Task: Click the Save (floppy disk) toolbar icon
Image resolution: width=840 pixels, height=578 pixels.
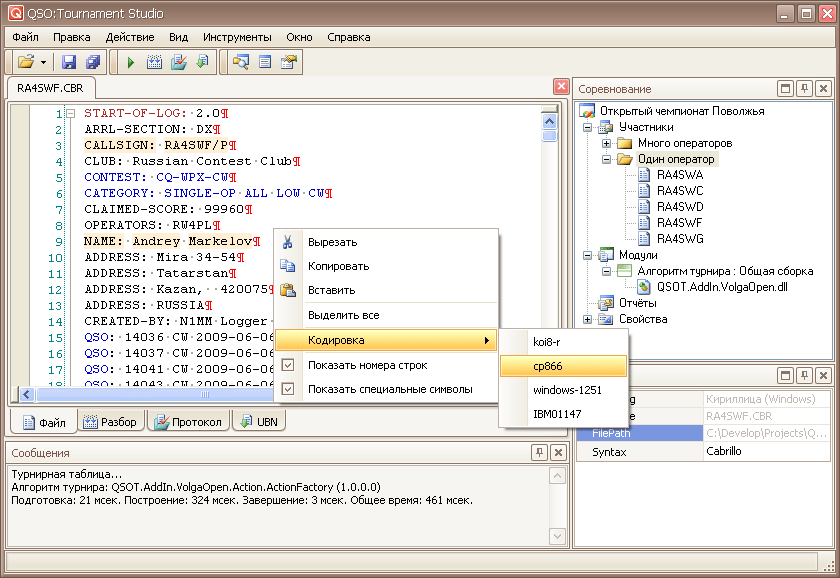Action: tap(69, 62)
